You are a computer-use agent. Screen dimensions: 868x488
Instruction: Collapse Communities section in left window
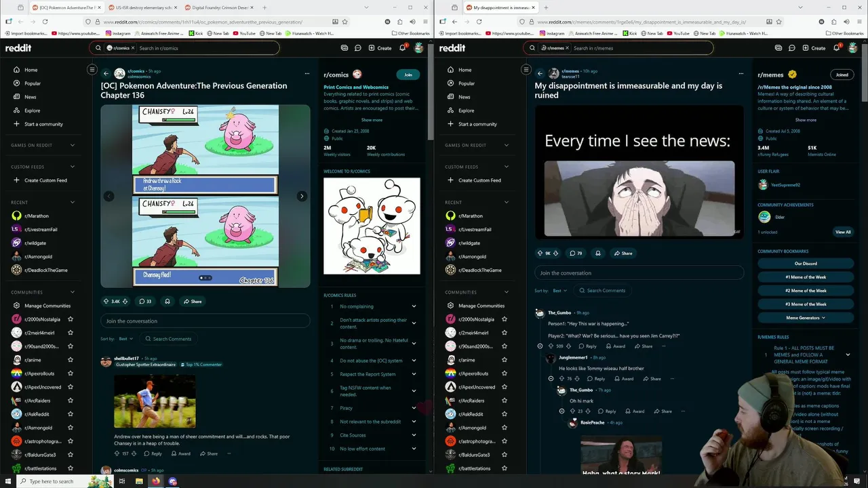click(73, 292)
